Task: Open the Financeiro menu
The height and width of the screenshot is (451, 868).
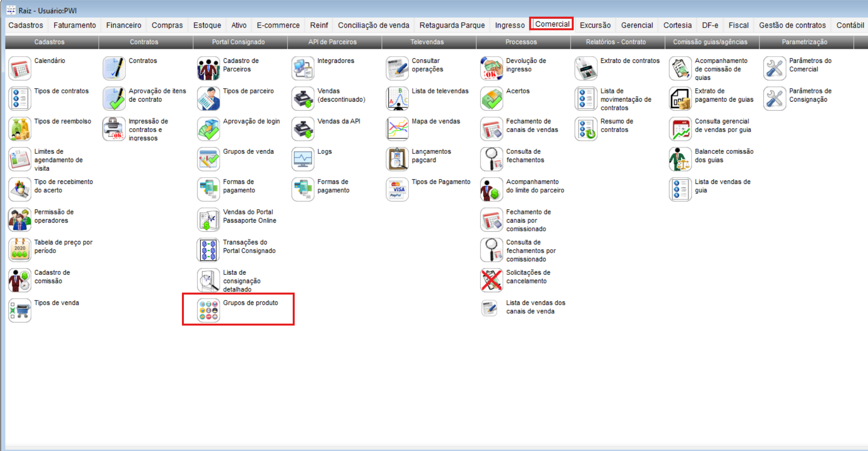Action: point(123,25)
